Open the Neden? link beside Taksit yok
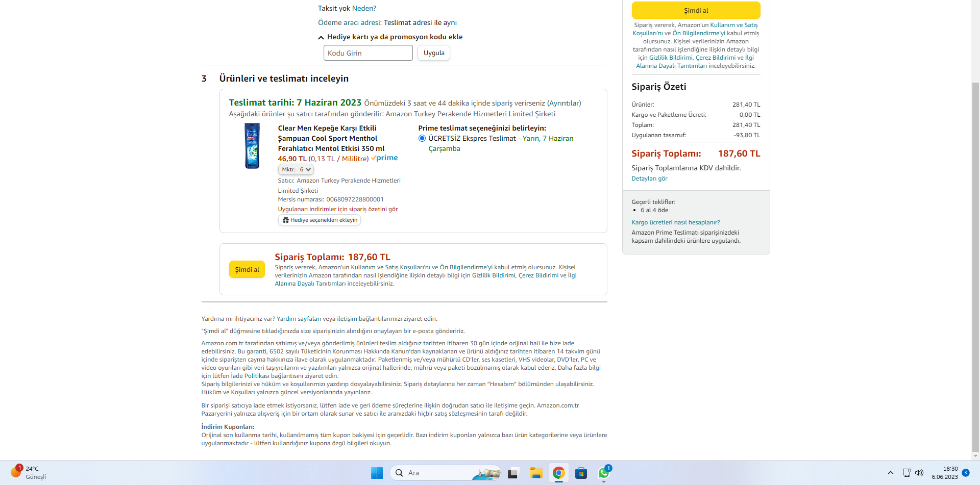 pos(364,8)
